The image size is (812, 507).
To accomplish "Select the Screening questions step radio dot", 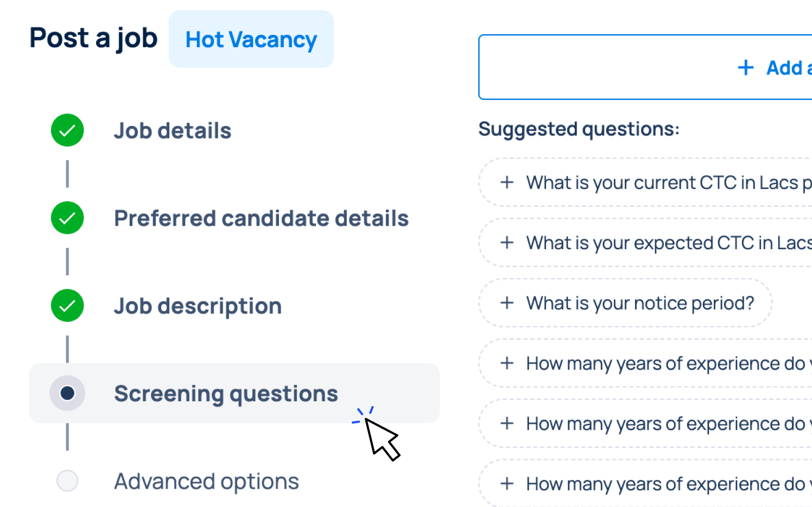I will [x=67, y=393].
